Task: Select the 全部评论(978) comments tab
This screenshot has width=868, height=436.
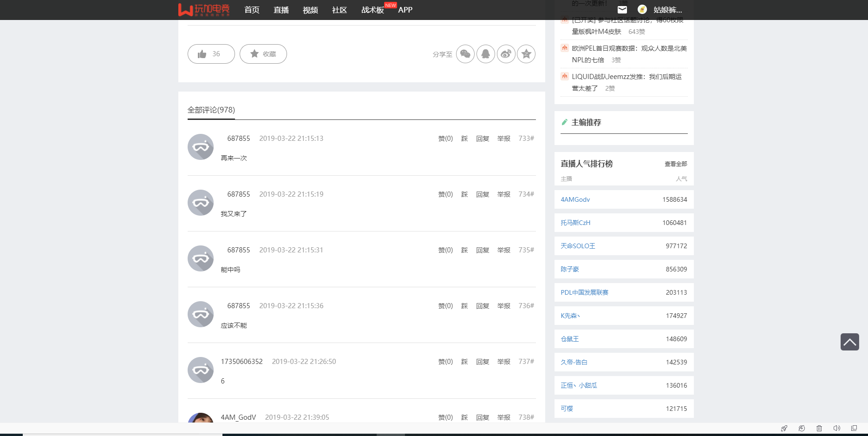Action: click(x=211, y=110)
